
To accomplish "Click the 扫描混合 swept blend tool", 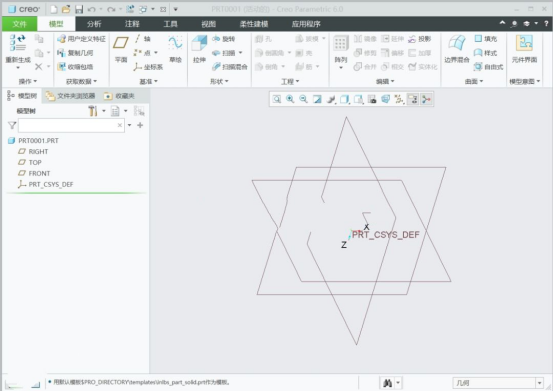I will [230, 67].
